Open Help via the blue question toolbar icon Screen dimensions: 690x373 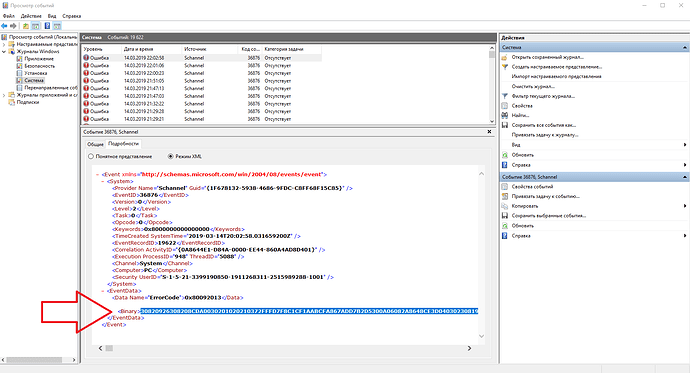pos(47,26)
